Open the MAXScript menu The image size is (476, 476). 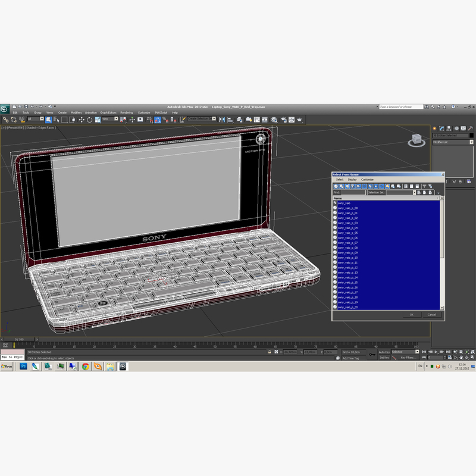[x=160, y=112]
